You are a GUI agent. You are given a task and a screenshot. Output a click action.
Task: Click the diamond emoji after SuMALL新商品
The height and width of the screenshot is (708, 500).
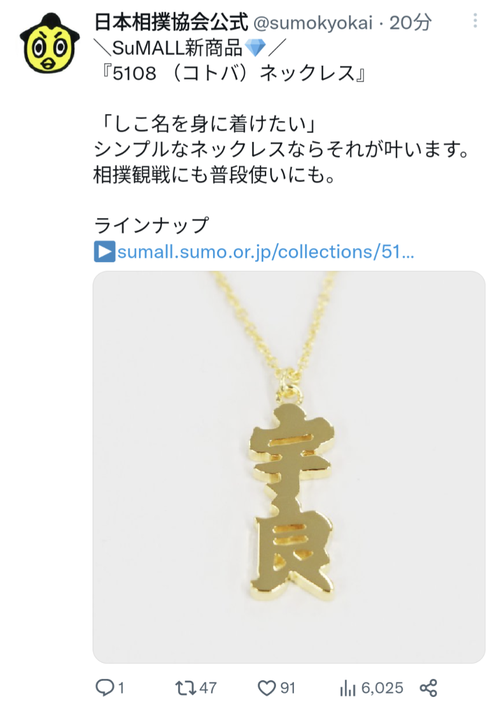click(255, 47)
